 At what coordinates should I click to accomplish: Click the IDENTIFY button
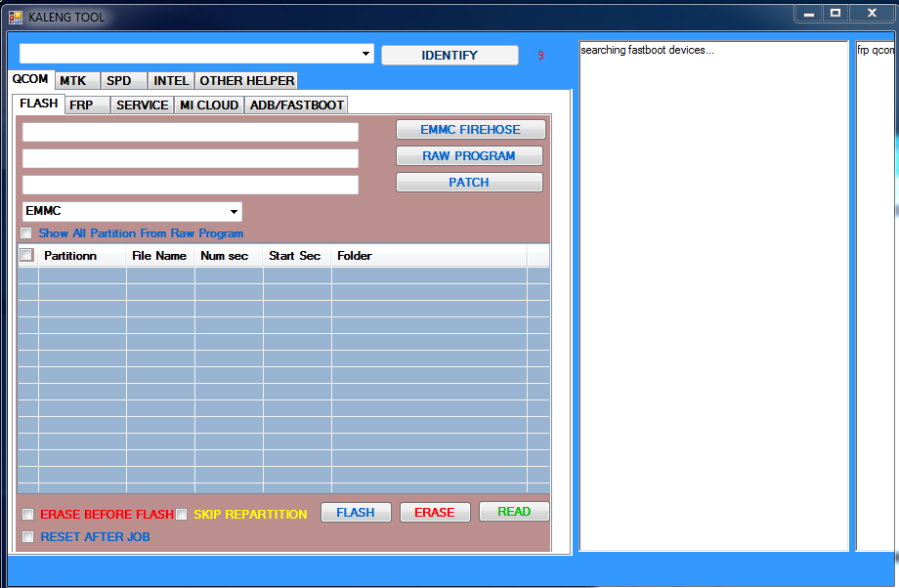tap(449, 55)
